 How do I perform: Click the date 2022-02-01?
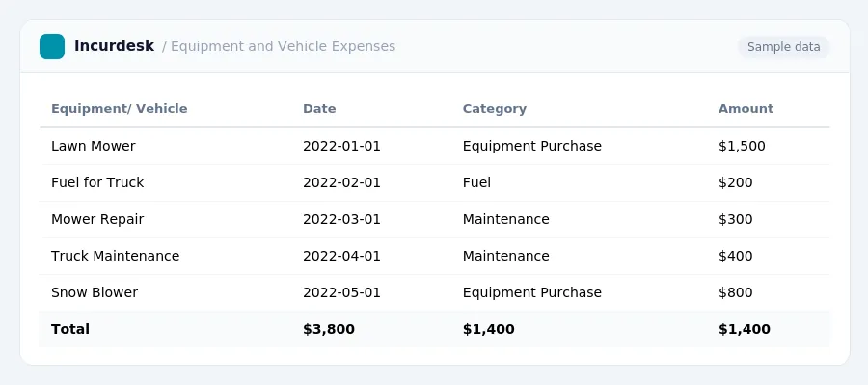point(341,182)
